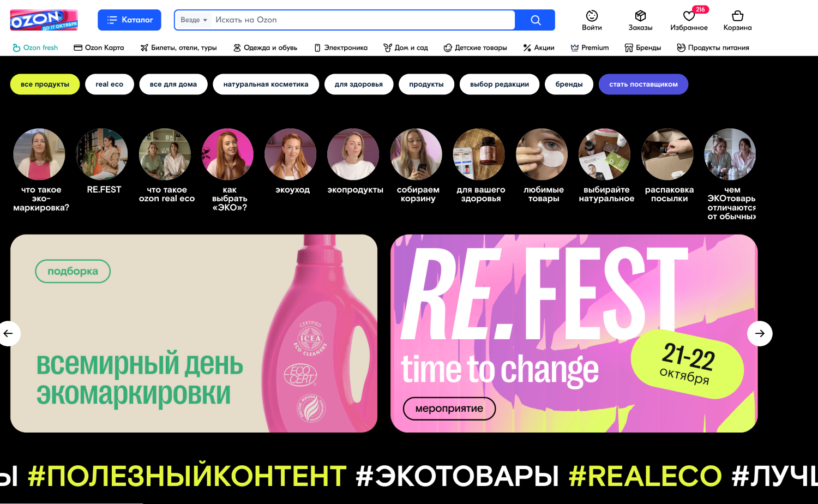Open story чем ЭКОтовары отличаются
Image resolution: width=818 pixels, height=504 pixels.
pos(730,154)
